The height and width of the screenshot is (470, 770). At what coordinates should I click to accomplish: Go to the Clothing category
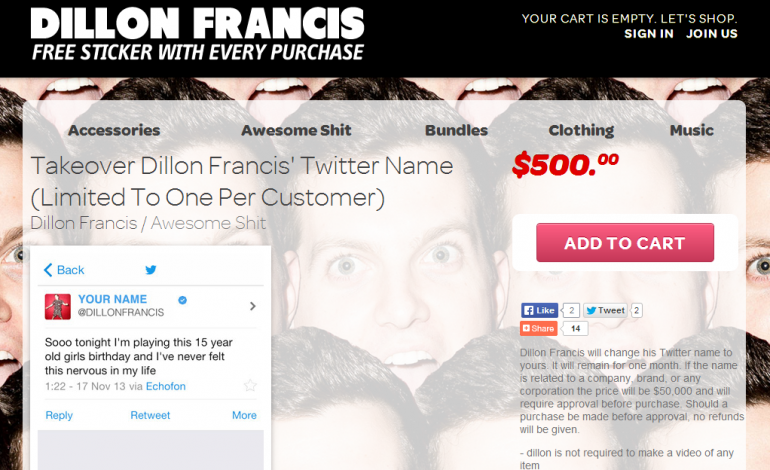[x=581, y=130]
